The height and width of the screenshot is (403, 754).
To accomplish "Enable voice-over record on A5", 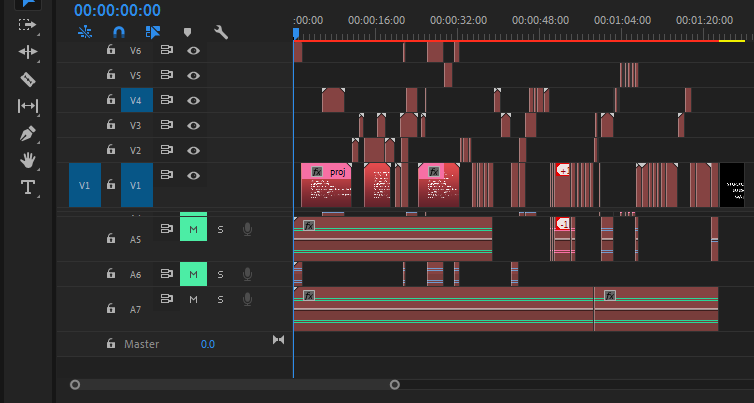I will [247, 229].
